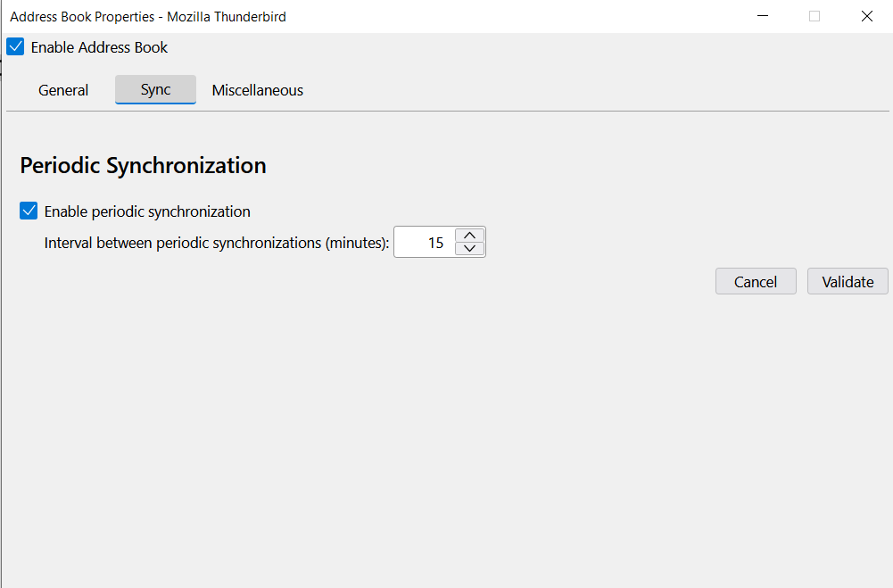
Task: Toggle the Enable Address Book checkbox
Action: 15,46
